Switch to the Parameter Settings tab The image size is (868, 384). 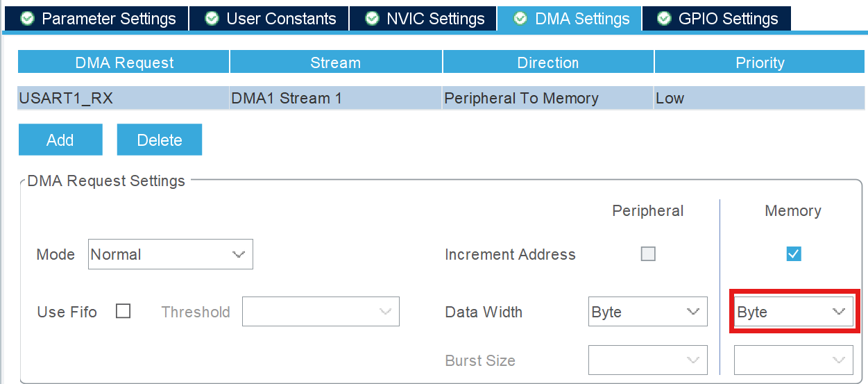coord(96,19)
